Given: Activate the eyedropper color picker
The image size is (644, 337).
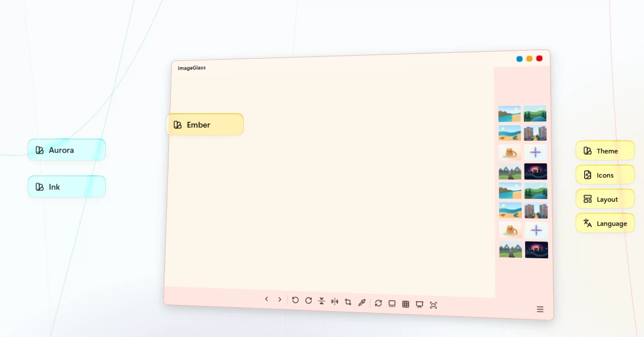Looking at the screenshot, I should (x=362, y=302).
